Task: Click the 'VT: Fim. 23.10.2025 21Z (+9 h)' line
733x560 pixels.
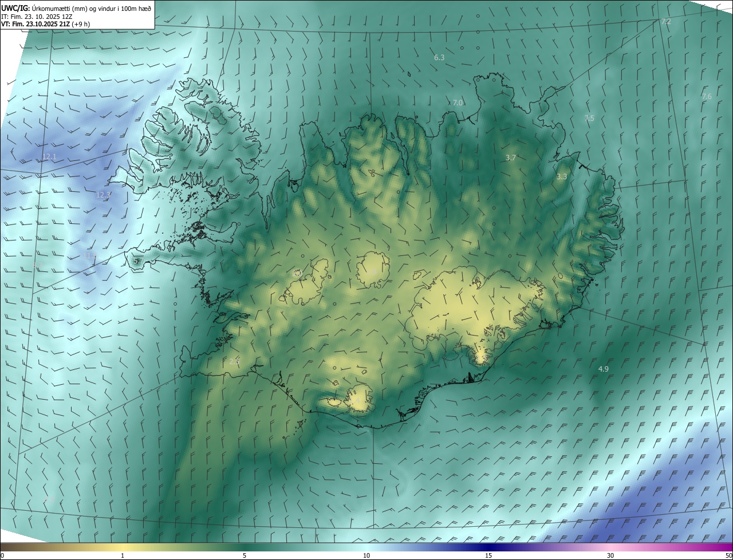Action: point(45,24)
